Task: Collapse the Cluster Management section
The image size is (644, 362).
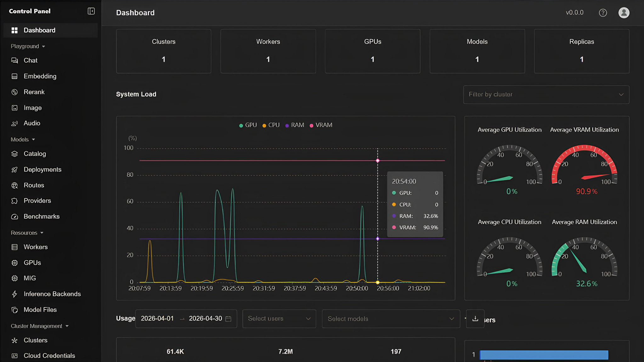Action: (40, 326)
